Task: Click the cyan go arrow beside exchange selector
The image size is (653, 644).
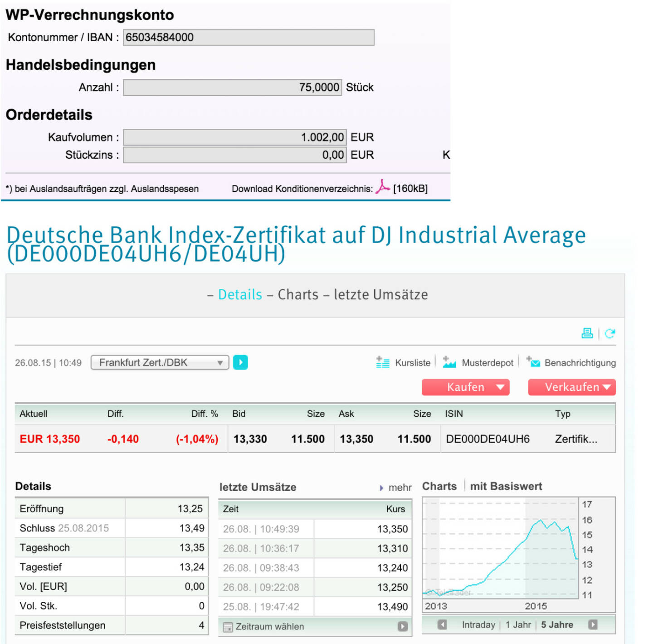Action: 240,362
